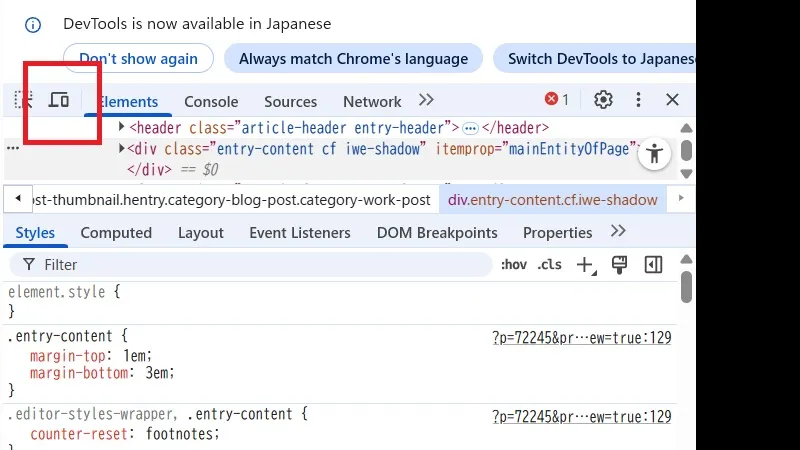This screenshot has height=450, width=800.
Task: Open the Network tab
Action: click(x=372, y=102)
